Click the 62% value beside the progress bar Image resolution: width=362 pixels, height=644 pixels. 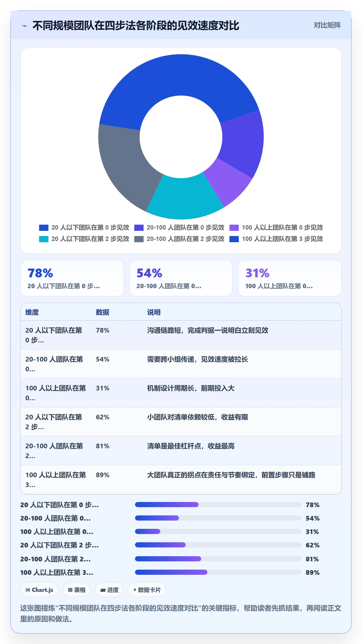point(313,545)
